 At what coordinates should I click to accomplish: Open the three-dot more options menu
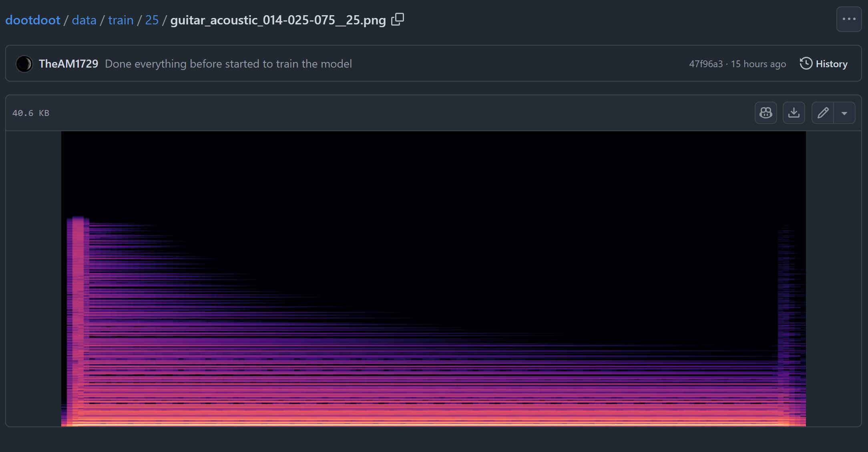coord(849,19)
